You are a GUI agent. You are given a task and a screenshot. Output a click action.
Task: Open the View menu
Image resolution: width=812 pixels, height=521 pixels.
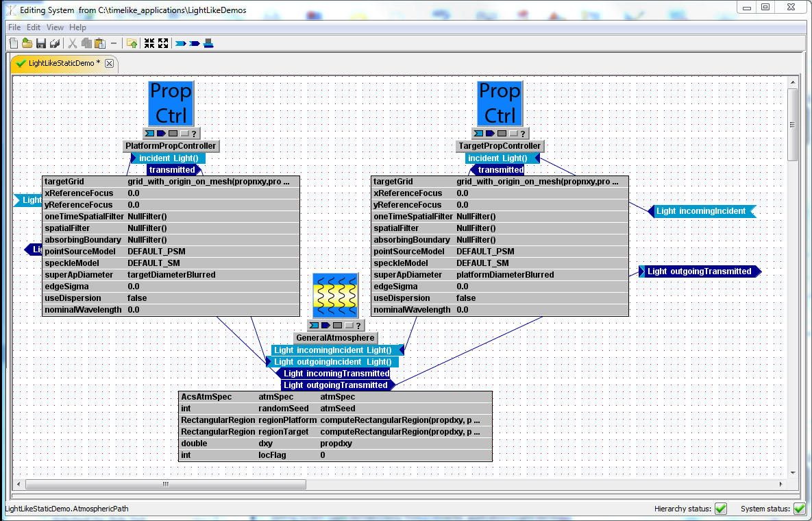coord(55,27)
